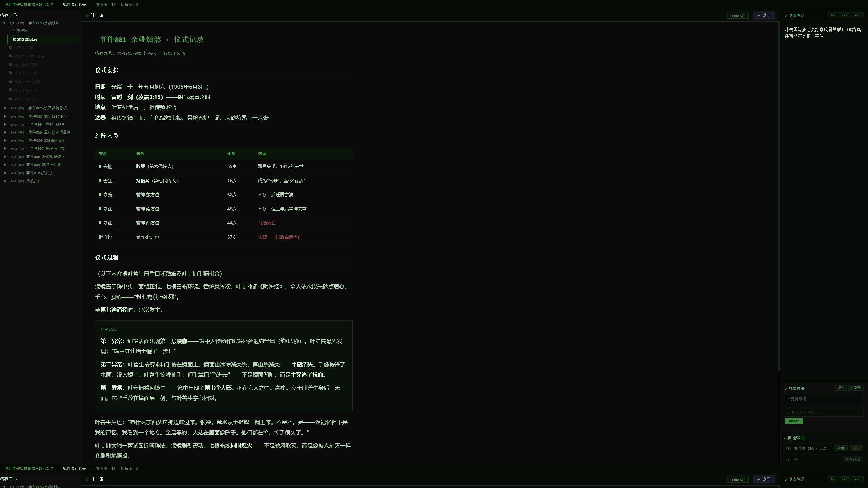Delete save slot 0 with 删除
The width and height of the screenshot is (868, 488).
tap(856, 448)
